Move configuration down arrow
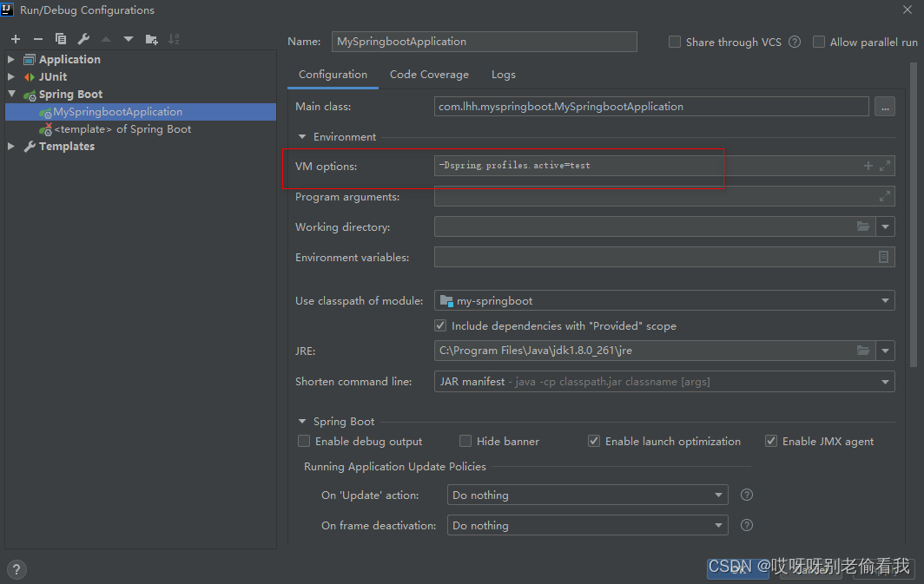 [x=128, y=39]
